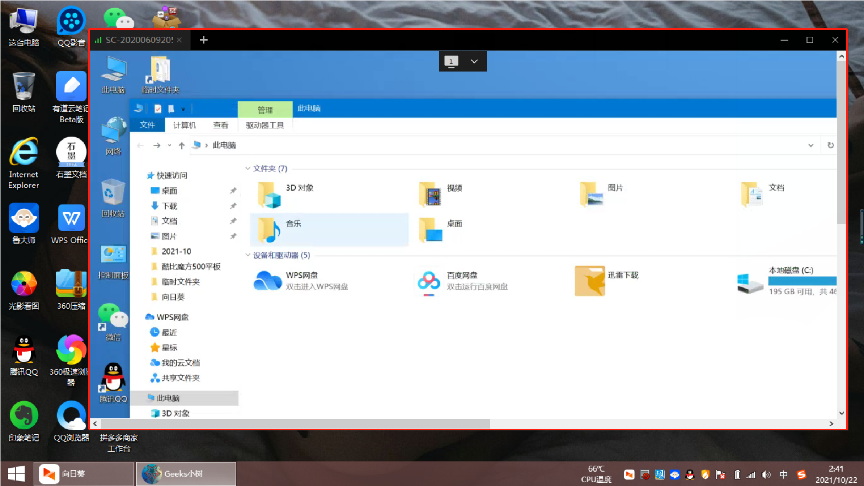
Task: Add a new remote session tab
Action: 203,40
